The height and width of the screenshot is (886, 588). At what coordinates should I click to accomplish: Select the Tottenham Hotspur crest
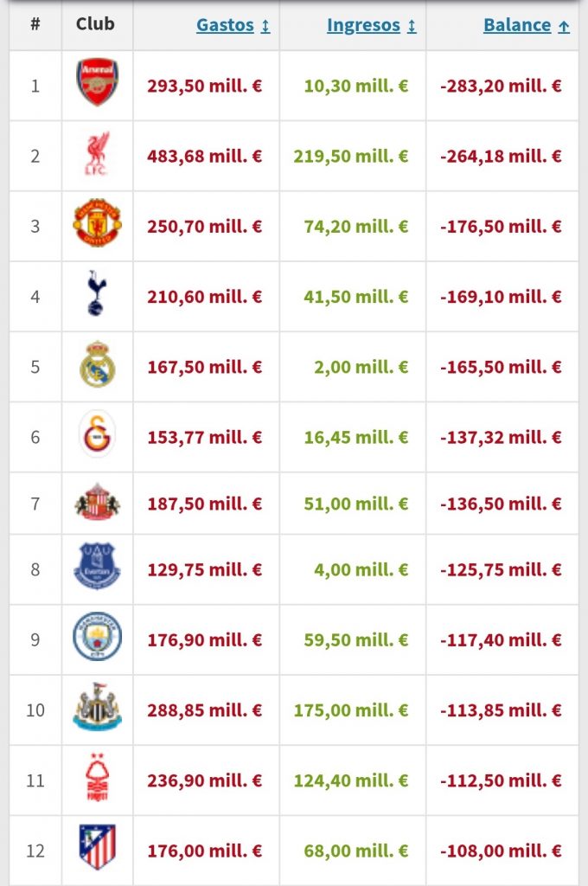pos(97,294)
